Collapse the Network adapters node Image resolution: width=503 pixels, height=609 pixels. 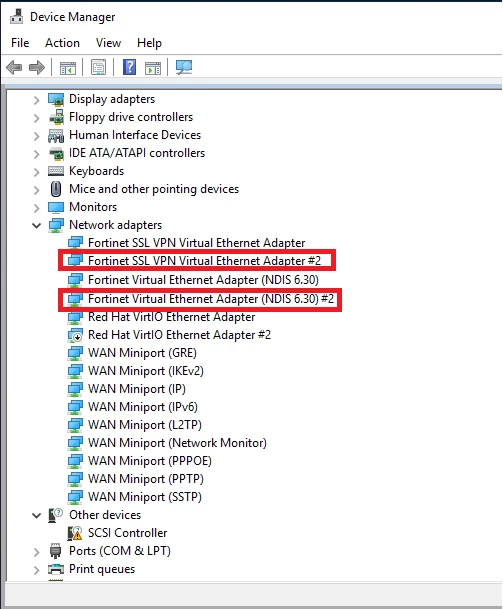[x=37, y=225]
